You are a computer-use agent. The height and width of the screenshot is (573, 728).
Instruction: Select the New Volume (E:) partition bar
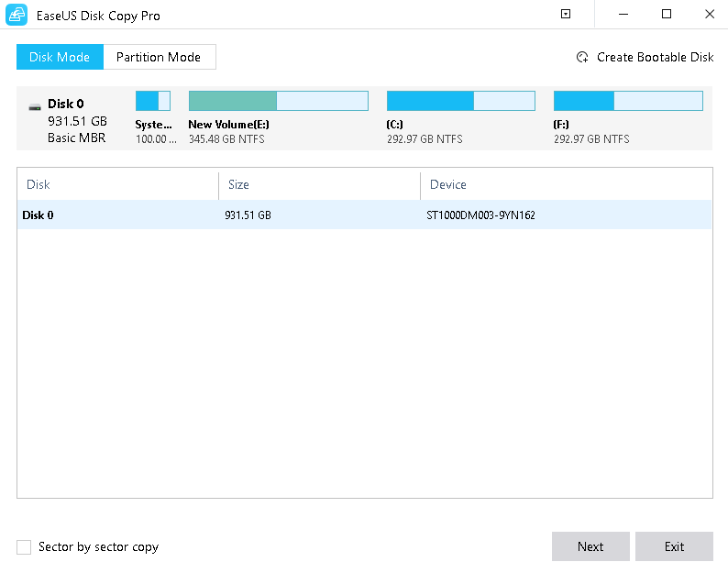(x=278, y=101)
